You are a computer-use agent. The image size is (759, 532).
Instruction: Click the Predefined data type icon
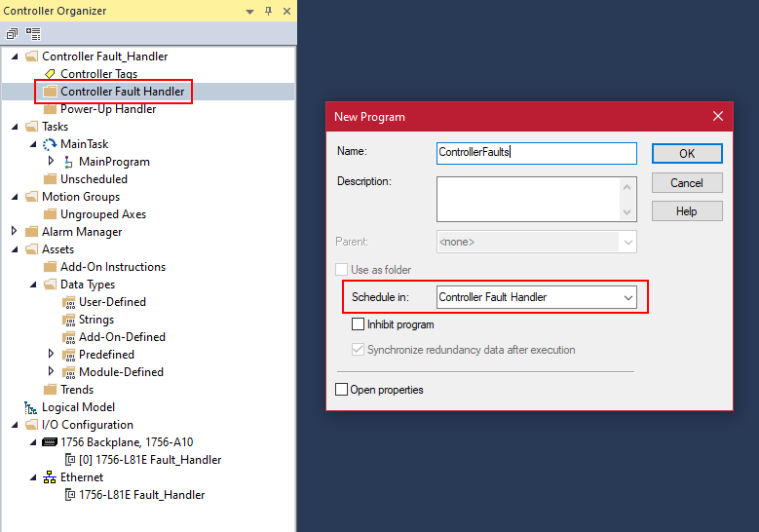point(69,355)
